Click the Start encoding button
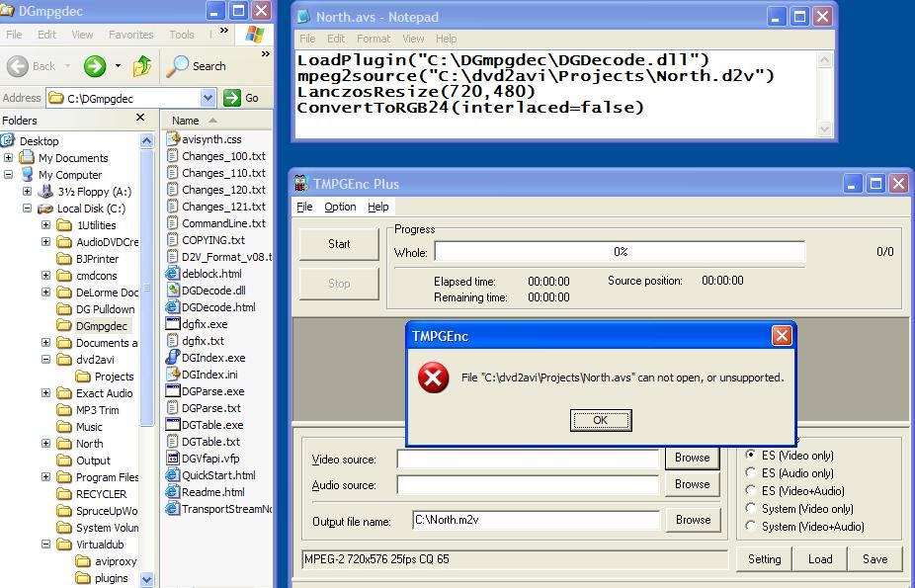This screenshot has width=915, height=588. tap(339, 244)
